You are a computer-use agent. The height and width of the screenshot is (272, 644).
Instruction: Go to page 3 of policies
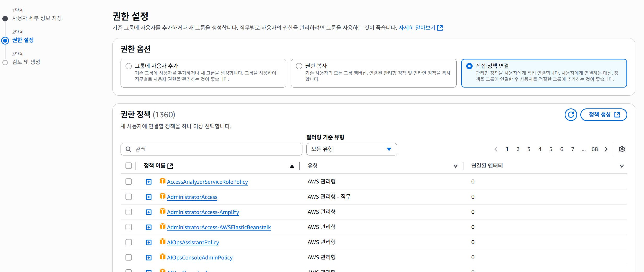click(529, 149)
